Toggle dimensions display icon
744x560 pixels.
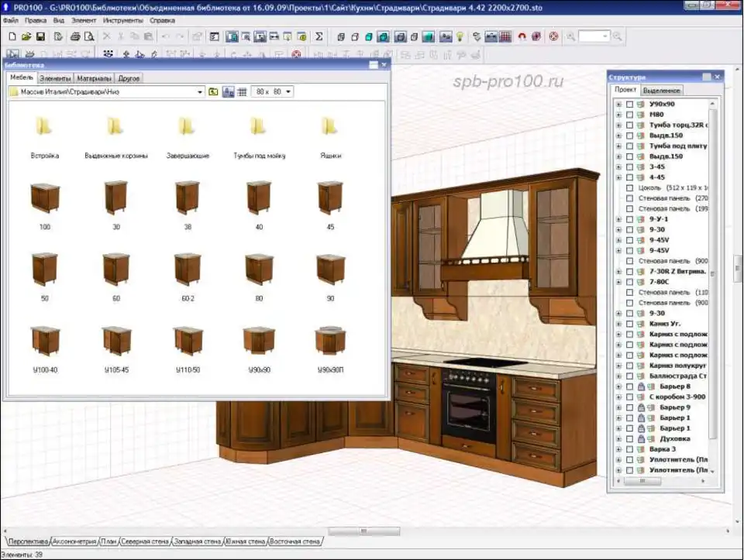pos(491,36)
